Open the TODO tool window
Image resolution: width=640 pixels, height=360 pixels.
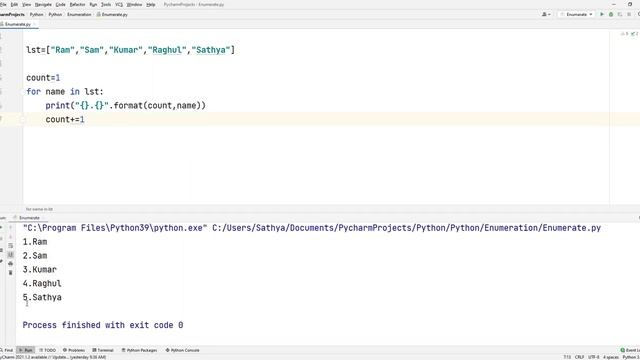tap(48, 350)
